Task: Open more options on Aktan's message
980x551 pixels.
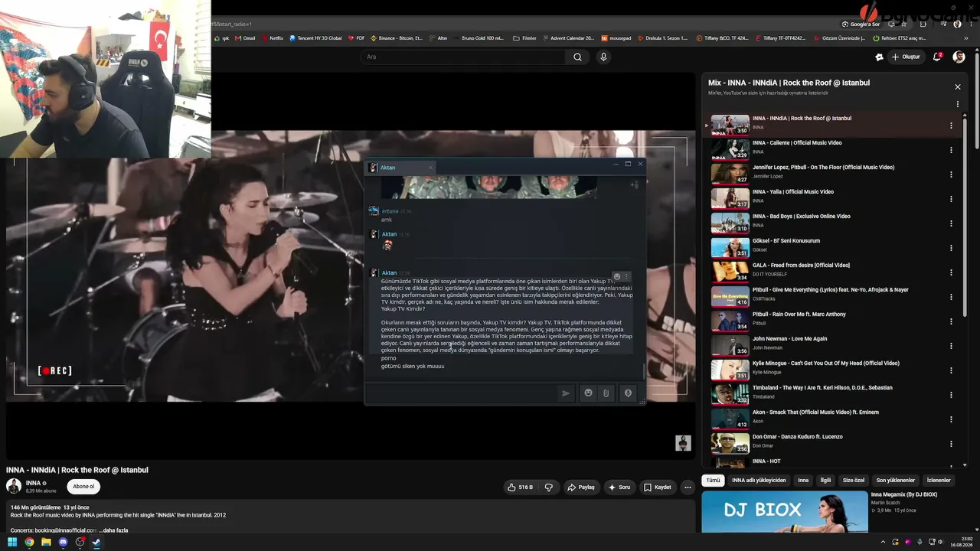Action: coord(626,276)
